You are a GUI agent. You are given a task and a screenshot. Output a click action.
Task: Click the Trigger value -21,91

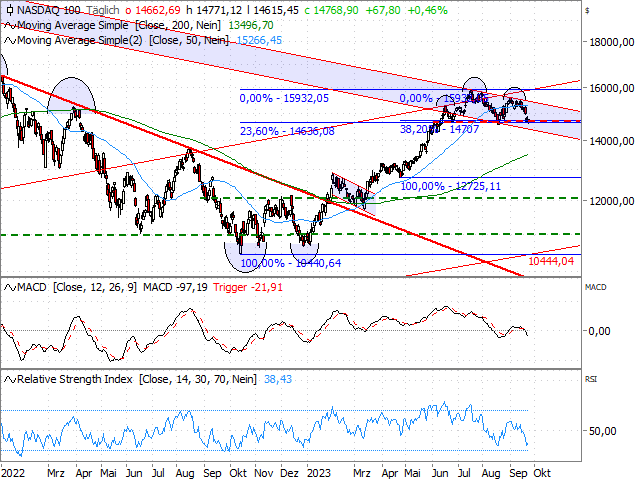[267, 287]
